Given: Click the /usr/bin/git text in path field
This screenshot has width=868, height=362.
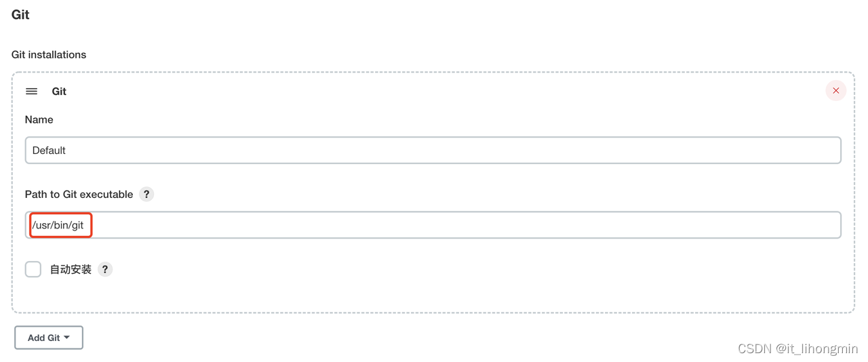Looking at the screenshot, I should tap(58, 225).
